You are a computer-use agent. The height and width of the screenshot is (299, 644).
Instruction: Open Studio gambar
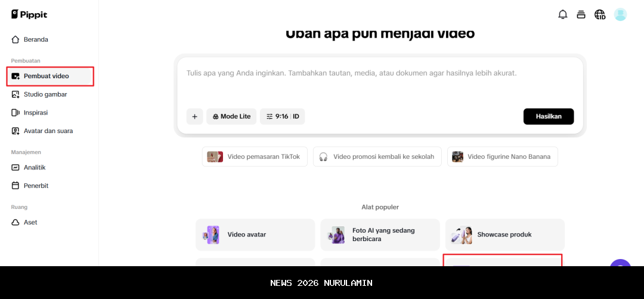(45, 94)
